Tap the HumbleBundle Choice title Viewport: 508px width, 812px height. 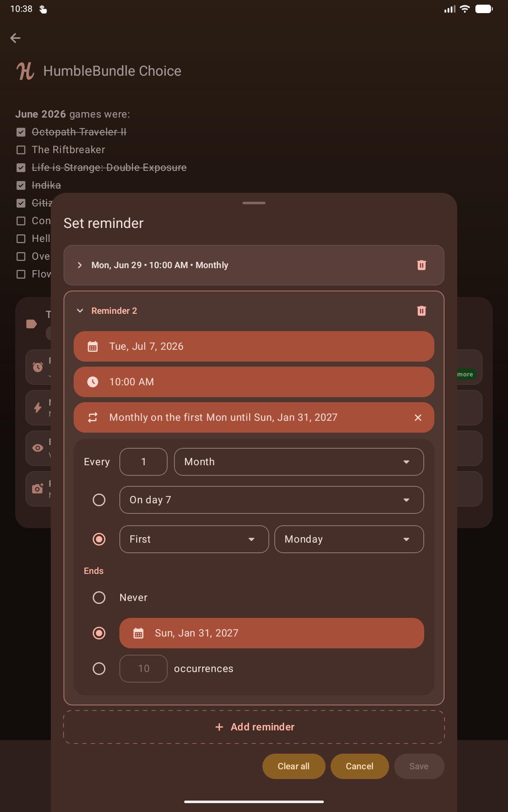pyautogui.click(x=112, y=71)
